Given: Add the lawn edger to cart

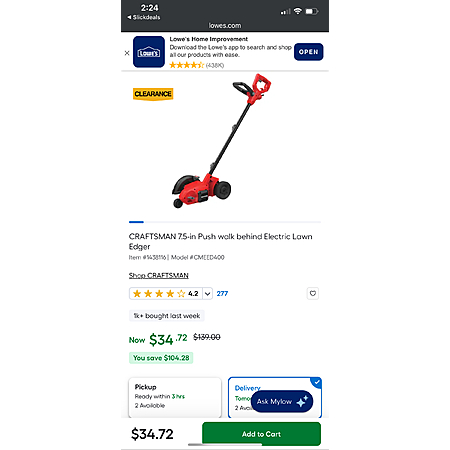Looking at the screenshot, I should click(x=261, y=434).
